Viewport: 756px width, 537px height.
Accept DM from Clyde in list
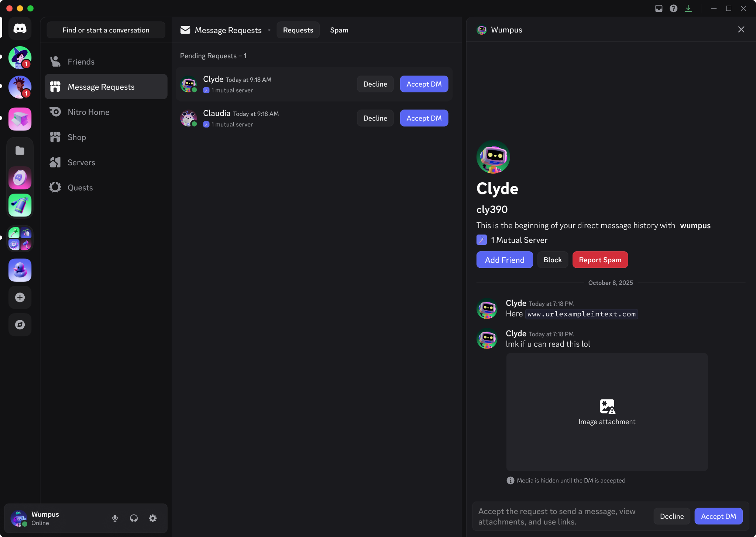point(424,84)
